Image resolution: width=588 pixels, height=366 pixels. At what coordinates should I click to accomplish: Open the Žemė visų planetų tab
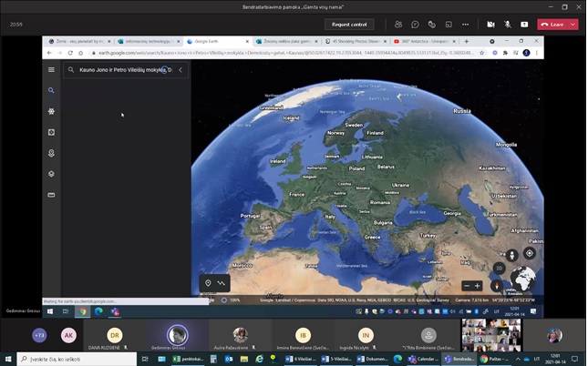pyautogui.click(x=80, y=42)
